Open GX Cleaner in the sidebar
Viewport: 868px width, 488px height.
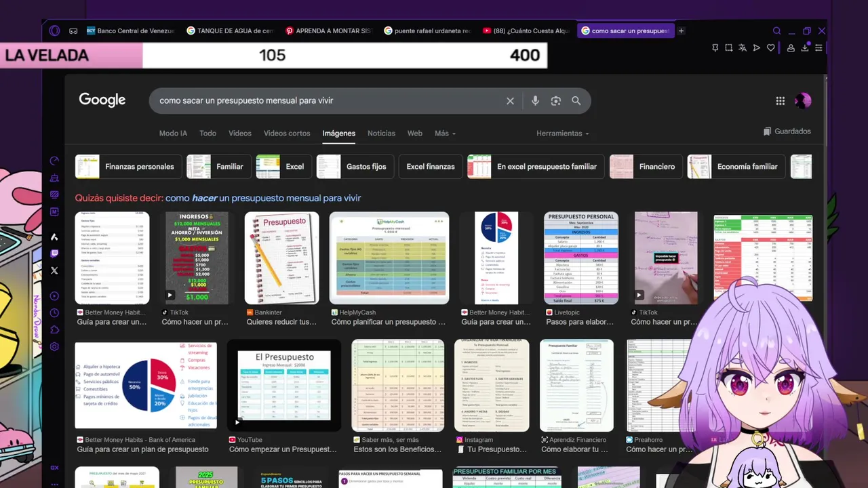pyautogui.click(x=54, y=178)
